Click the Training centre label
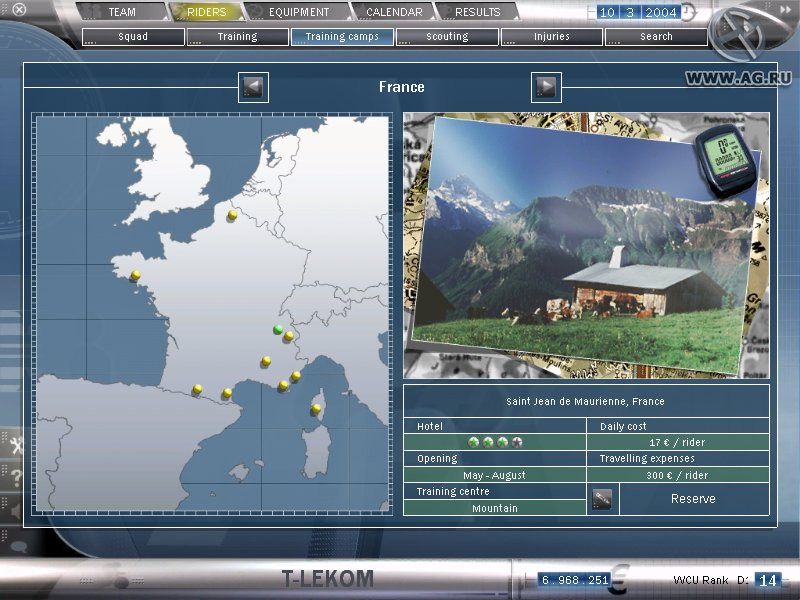Screen dimensions: 800x600 (x=453, y=491)
